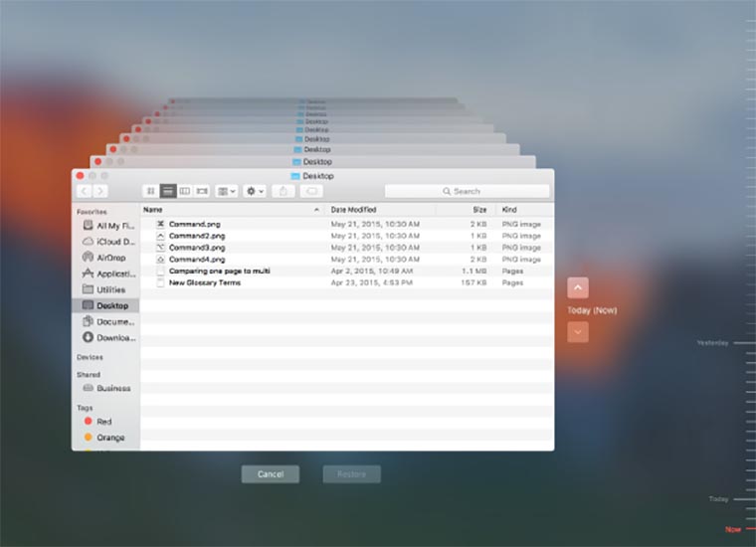
Task: Select the Orange tag
Action: coord(104,438)
